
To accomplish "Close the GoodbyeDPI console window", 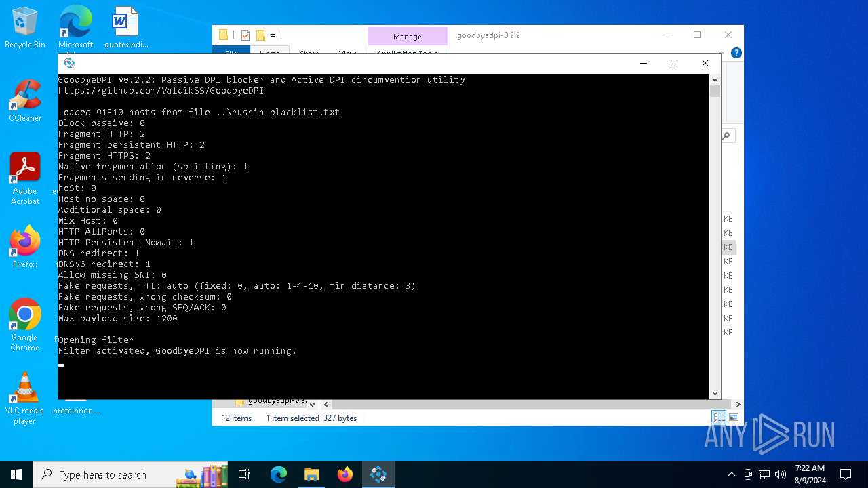I will (x=705, y=63).
